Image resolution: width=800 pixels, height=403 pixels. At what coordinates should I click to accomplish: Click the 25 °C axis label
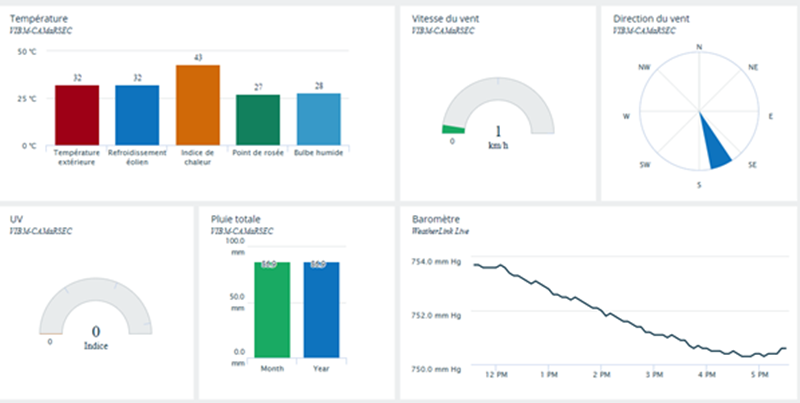28,99
